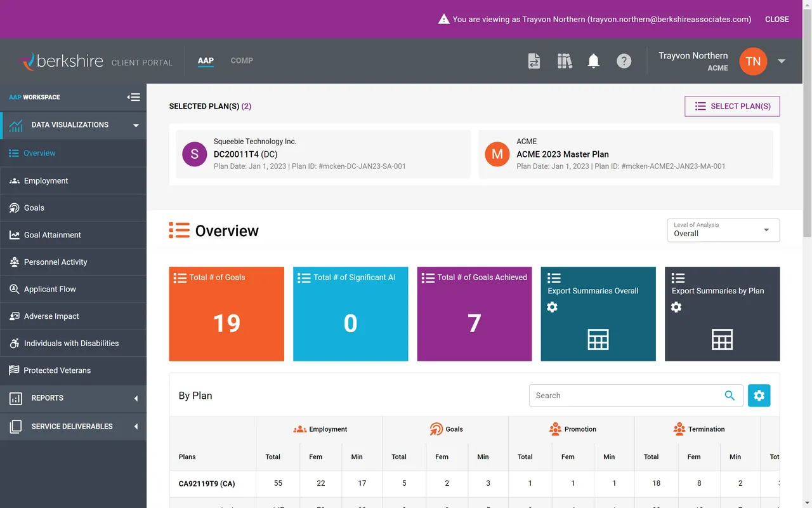Viewport: 812px width, 508px height.
Task: Click the organization buildings icon in header
Action: pyautogui.click(x=565, y=61)
